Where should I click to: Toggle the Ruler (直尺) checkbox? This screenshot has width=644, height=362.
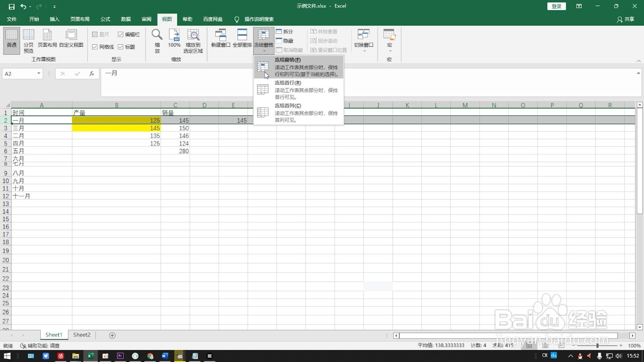pos(101,35)
